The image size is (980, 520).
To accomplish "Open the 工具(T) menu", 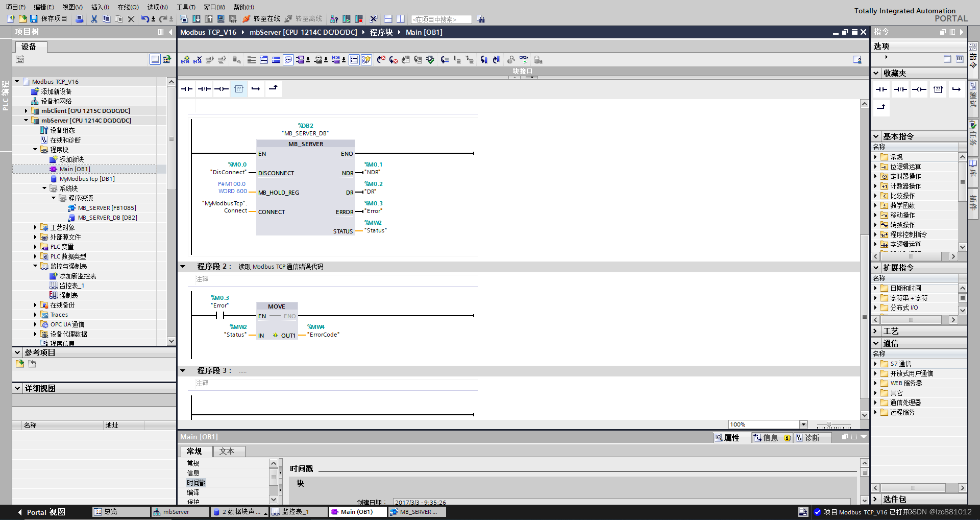I will click(x=186, y=7).
